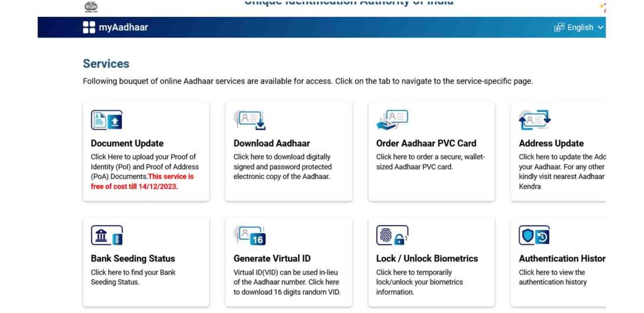Click the Document Update upload icon
The width and height of the screenshot is (644, 313).
tap(106, 120)
